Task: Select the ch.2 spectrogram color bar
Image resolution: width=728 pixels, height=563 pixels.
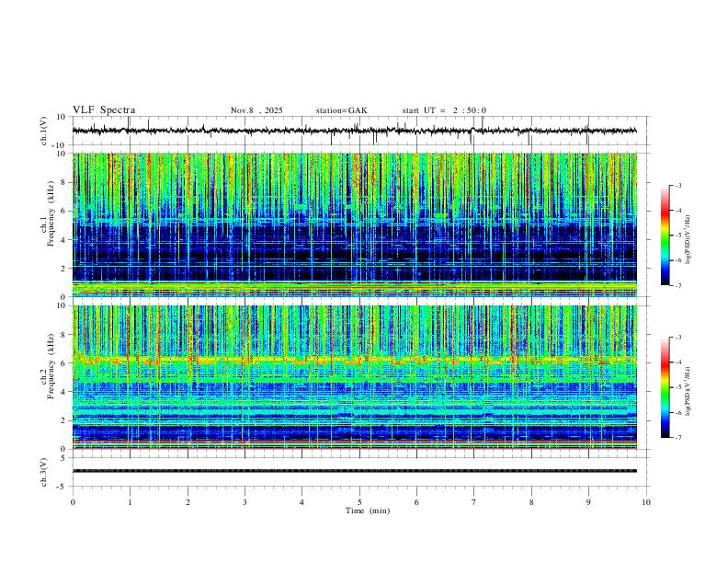Action: point(665,387)
